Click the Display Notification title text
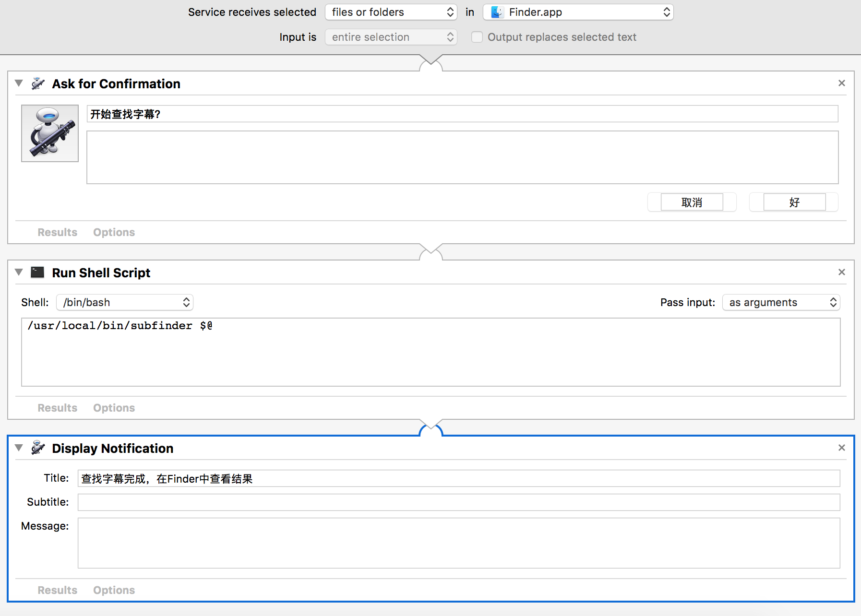Viewport: 861px width, 616px height. click(113, 449)
